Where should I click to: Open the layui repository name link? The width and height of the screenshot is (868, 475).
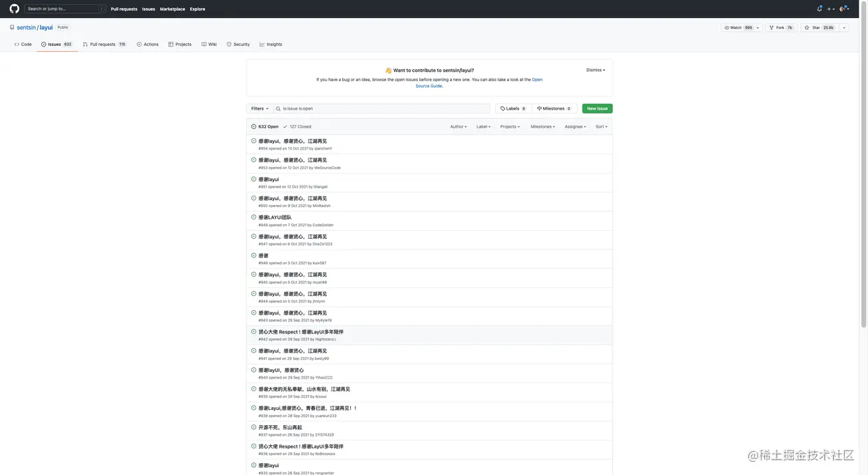coord(46,28)
